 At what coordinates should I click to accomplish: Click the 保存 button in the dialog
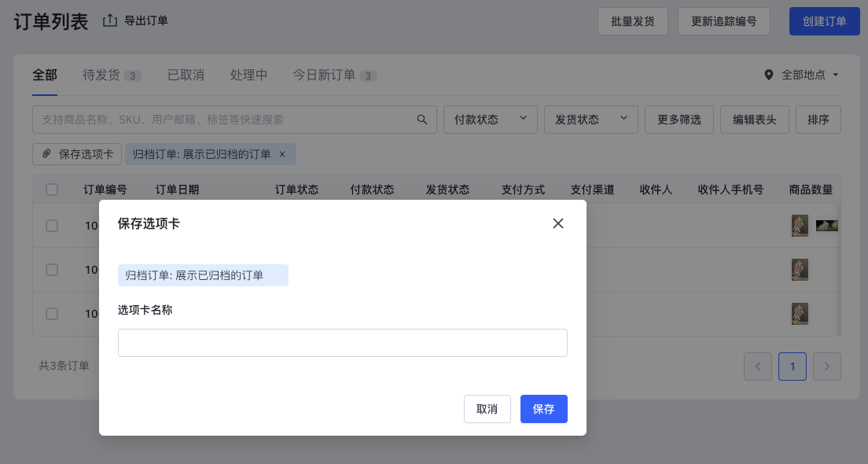[x=543, y=409]
